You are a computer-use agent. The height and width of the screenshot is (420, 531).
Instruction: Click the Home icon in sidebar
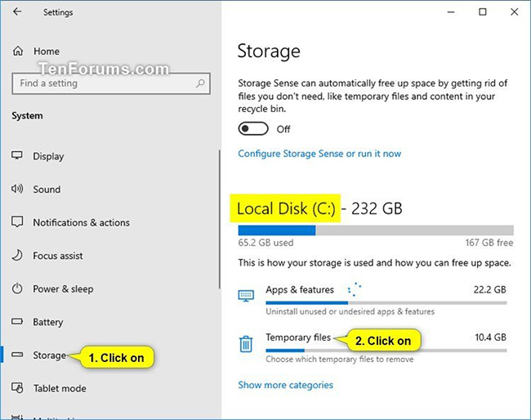click(18, 51)
